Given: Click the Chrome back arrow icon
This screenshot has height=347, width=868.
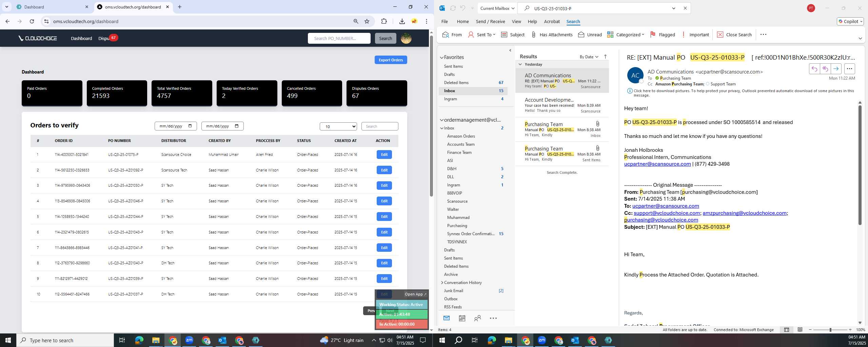Looking at the screenshot, I should [7, 21].
